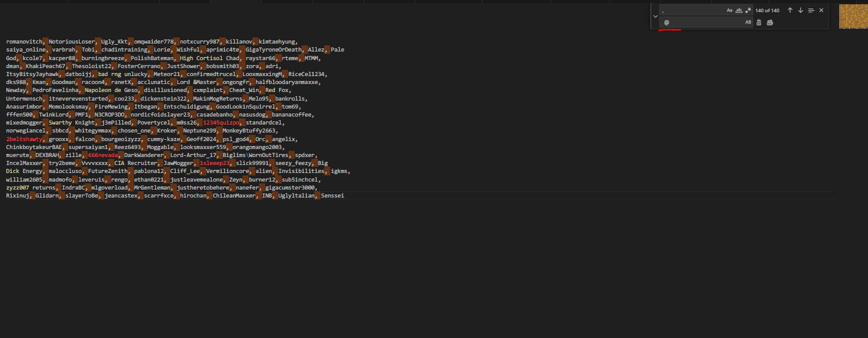Click the name 'looksmaxxer559'
This screenshot has width=868, height=338.
coord(204,147)
